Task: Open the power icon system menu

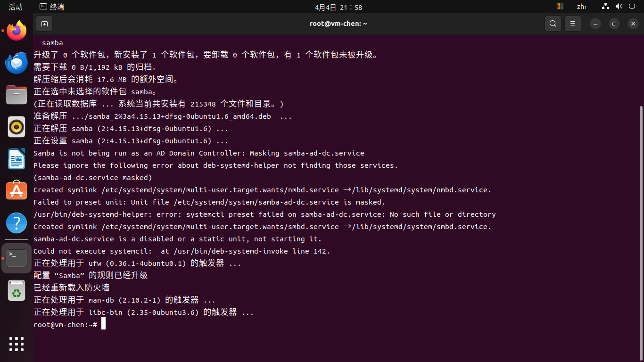Action: pos(632,7)
